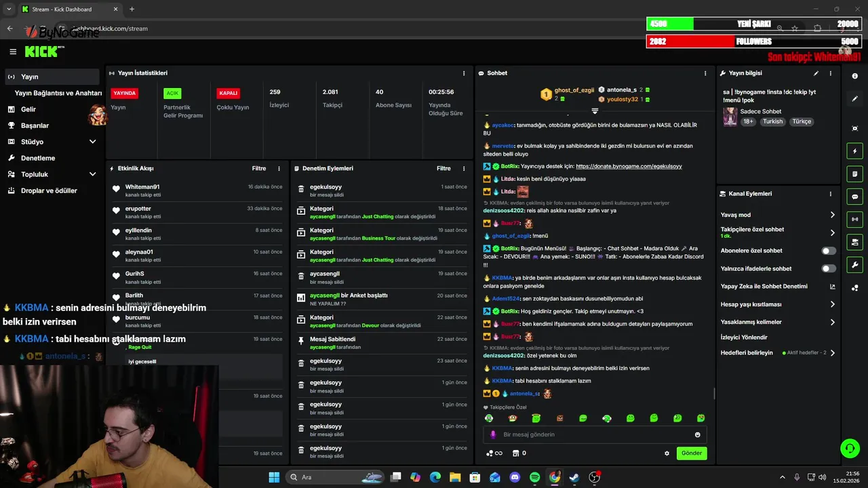Click the lightning bolt icon in the right sidebar
The image size is (868, 488).
pyautogui.click(x=854, y=151)
